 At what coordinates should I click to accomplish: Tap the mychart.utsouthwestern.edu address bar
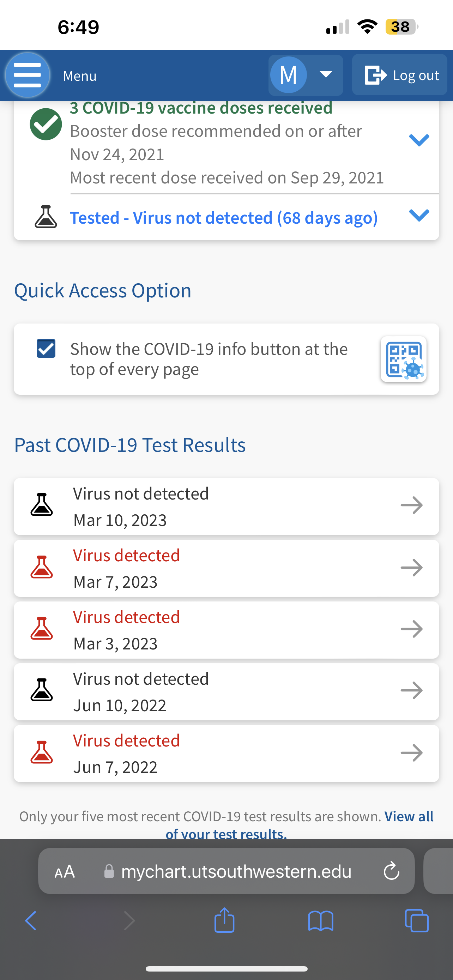coord(236,871)
